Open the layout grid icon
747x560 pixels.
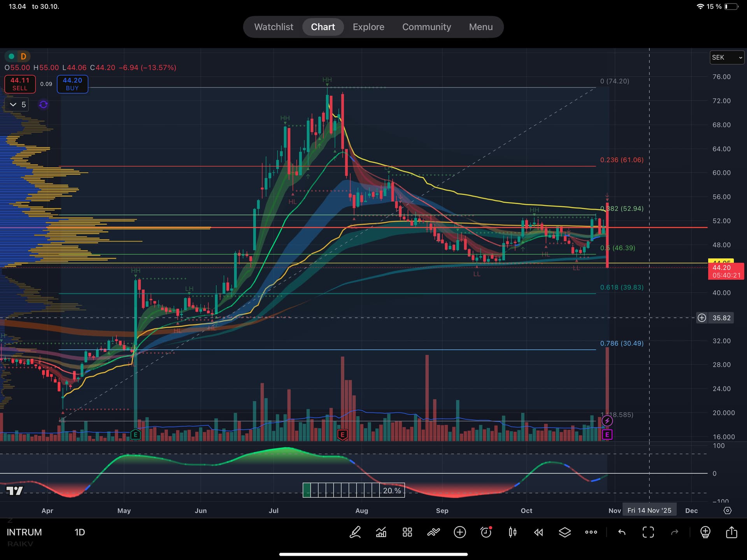(407, 532)
